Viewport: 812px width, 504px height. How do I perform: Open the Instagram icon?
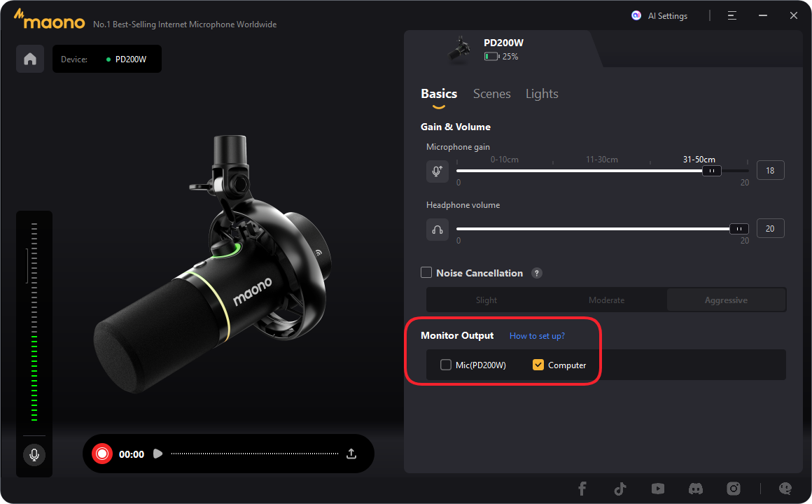tap(733, 489)
